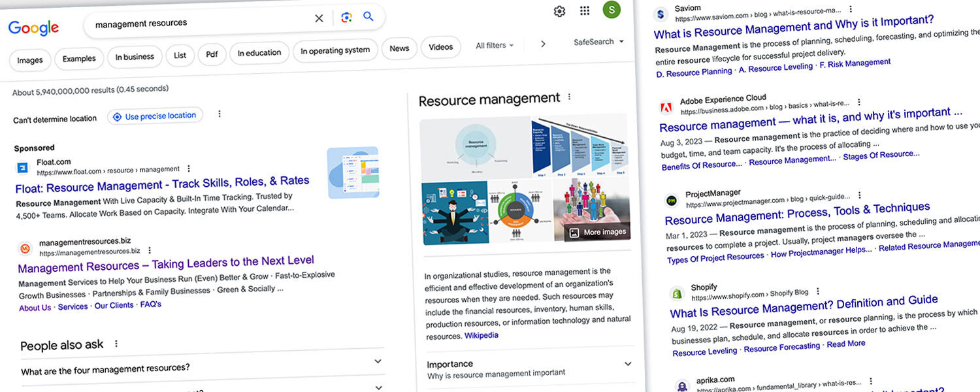Click the managementresources.biz favicon
This screenshot has height=392, width=980.
(x=25, y=248)
